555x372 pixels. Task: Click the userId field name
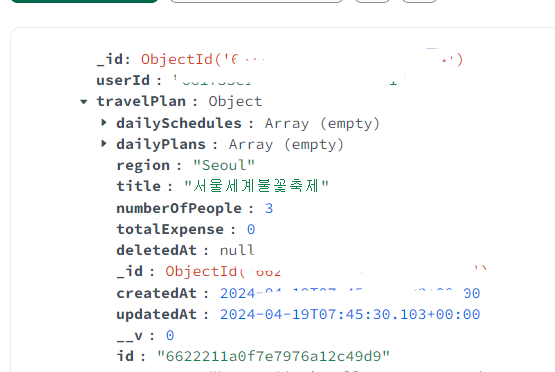tap(123, 80)
